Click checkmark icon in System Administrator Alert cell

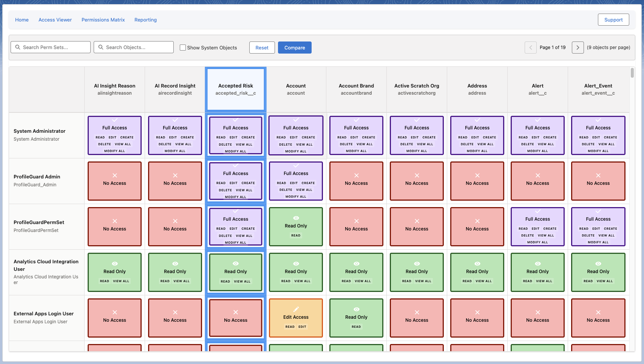click(538, 120)
